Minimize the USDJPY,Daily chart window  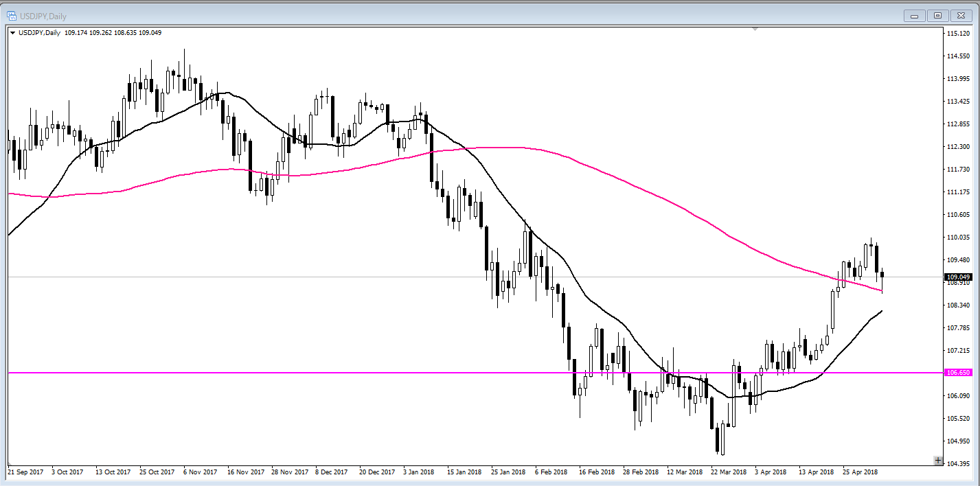point(914,15)
